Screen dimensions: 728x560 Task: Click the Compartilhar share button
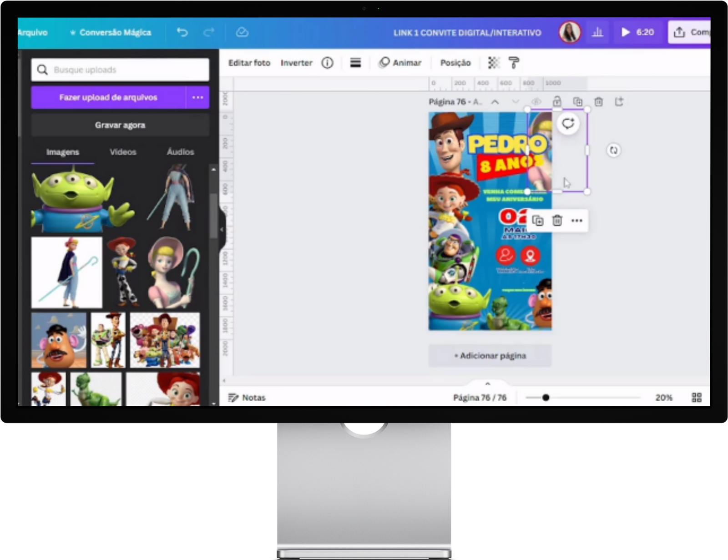pos(689,32)
